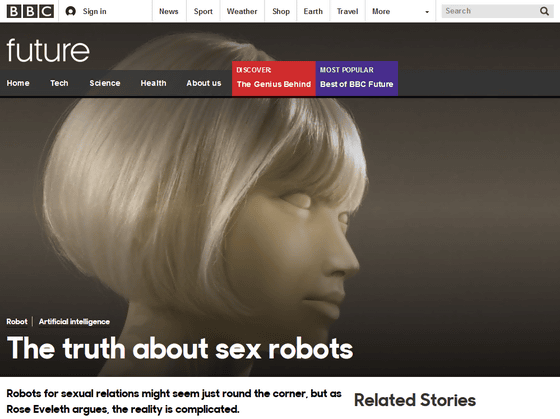
Task: Open the About us tab
Action: tap(204, 83)
